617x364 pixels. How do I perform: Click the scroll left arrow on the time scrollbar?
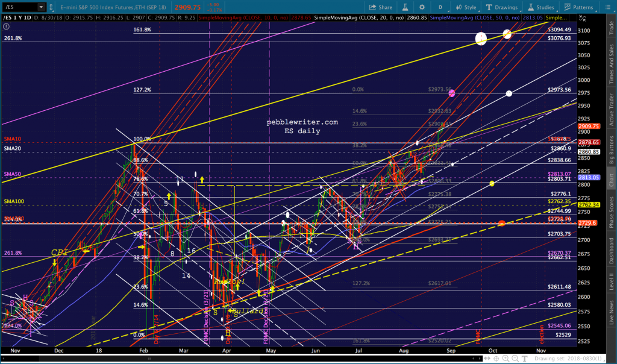tap(3, 359)
